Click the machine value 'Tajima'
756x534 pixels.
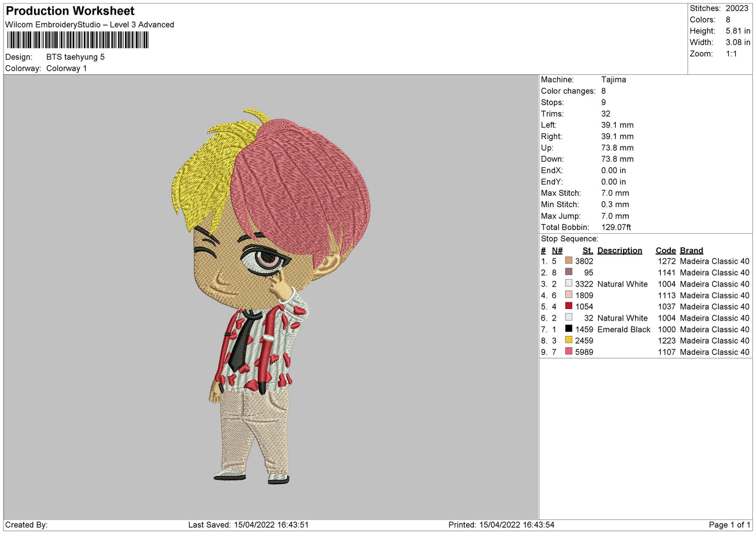613,79
